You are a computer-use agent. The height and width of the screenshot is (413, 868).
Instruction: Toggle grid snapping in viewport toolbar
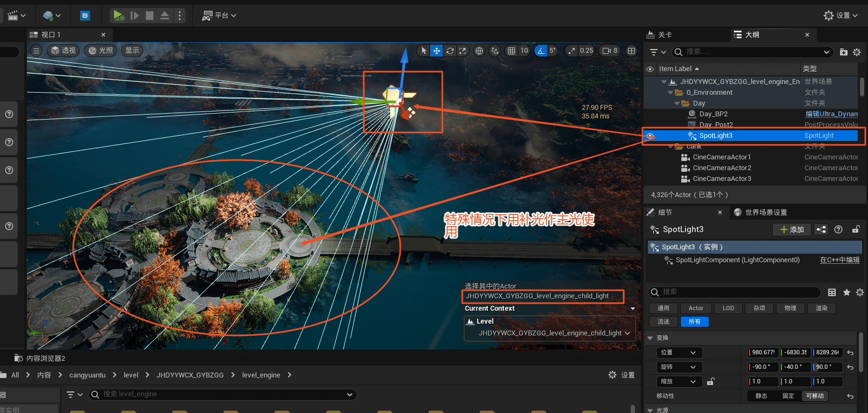pyautogui.click(x=511, y=51)
